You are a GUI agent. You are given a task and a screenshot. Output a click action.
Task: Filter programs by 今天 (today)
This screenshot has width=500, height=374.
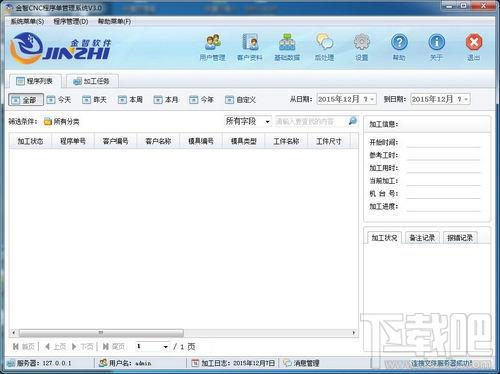[x=59, y=100]
